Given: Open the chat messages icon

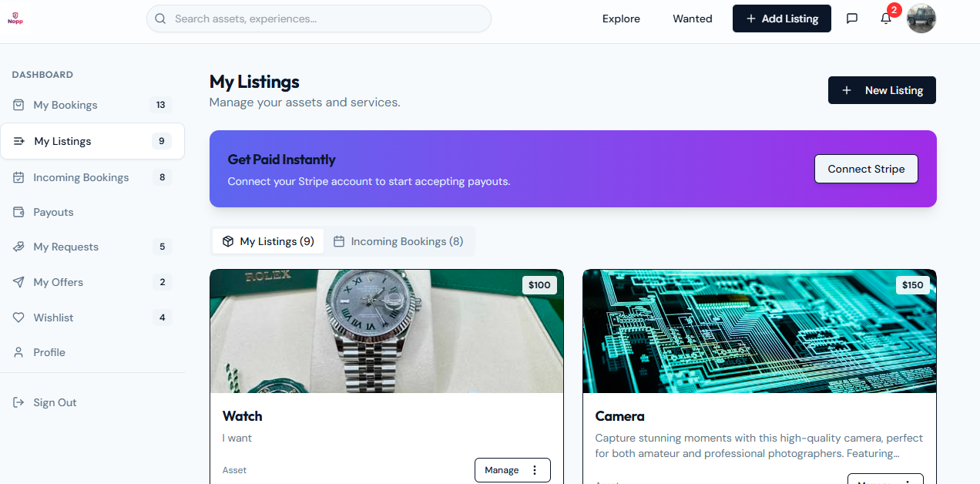Looking at the screenshot, I should tap(852, 18).
